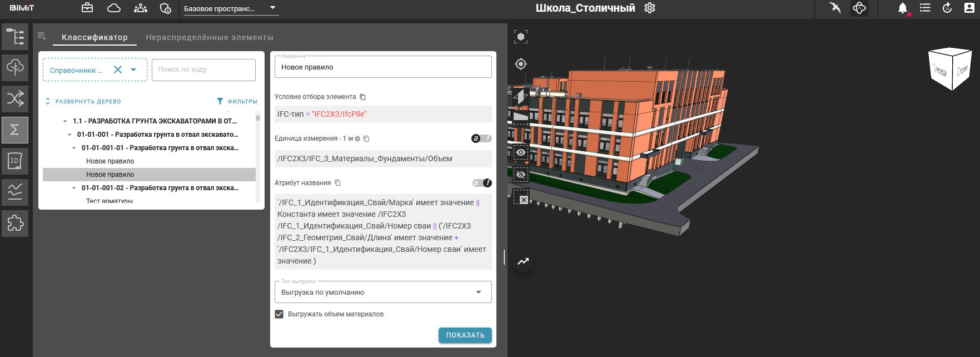Open the 2D drawings sidebar icon
This screenshot has width=980, height=357.
click(x=15, y=161)
